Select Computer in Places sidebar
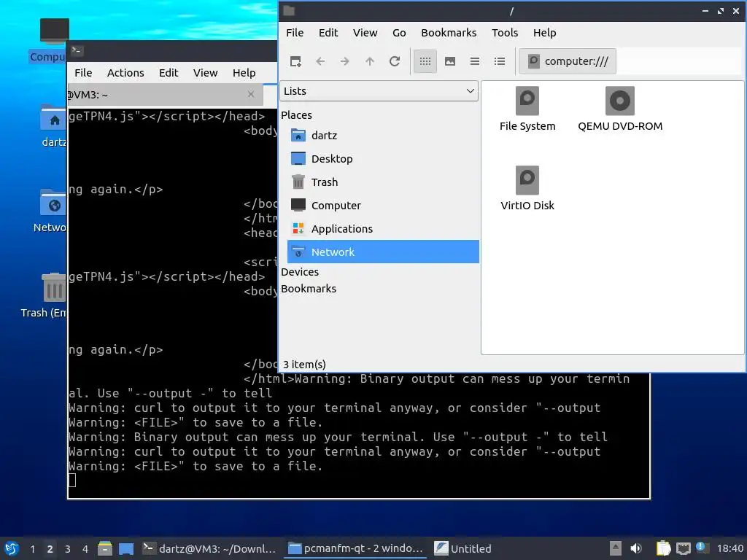The width and height of the screenshot is (747, 560). 383,205
